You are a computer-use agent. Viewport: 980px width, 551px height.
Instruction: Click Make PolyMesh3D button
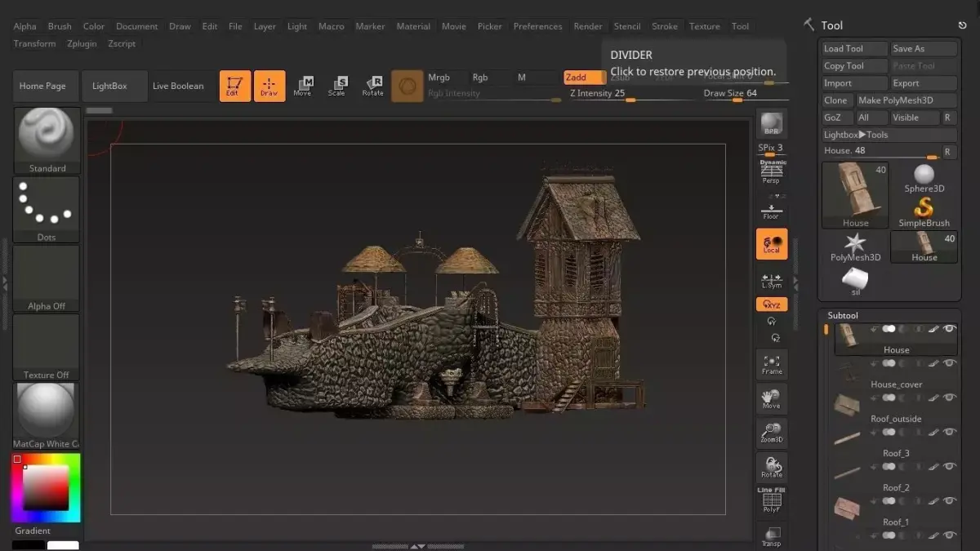906,100
